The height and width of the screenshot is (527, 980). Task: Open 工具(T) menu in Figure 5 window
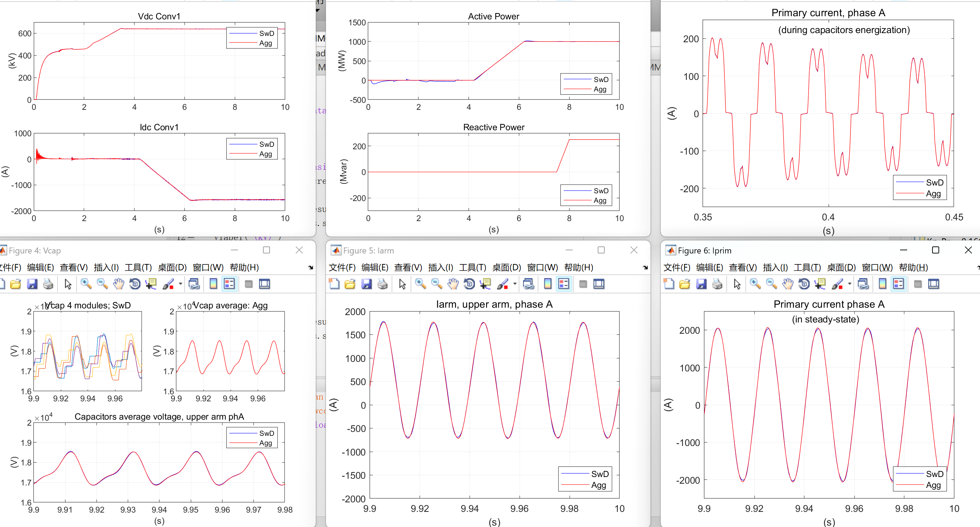coord(472,268)
